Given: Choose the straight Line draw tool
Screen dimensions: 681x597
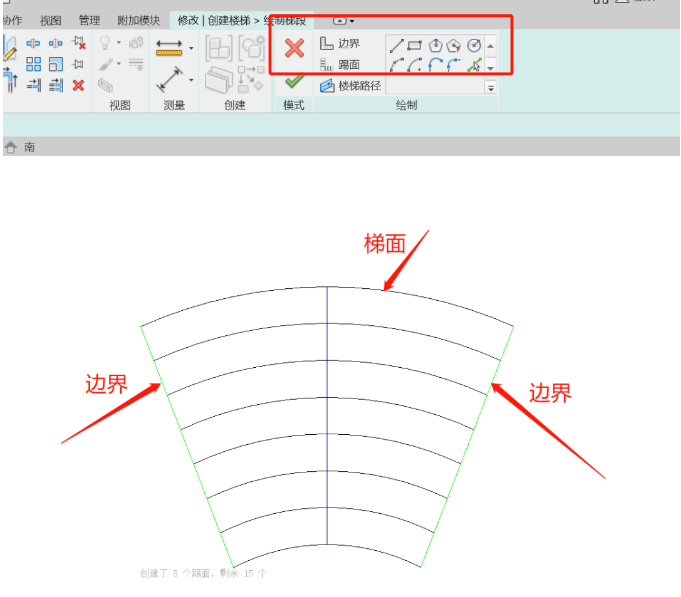Looking at the screenshot, I should click(397, 45).
